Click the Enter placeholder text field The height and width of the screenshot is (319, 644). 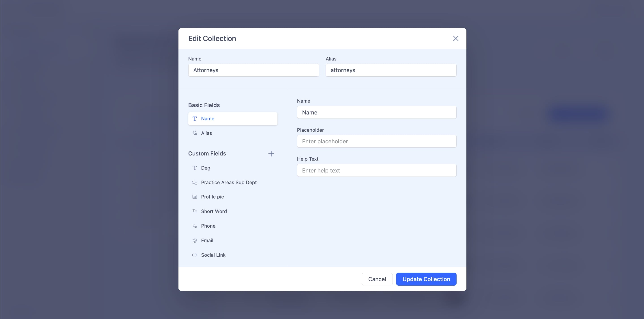point(376,141)
